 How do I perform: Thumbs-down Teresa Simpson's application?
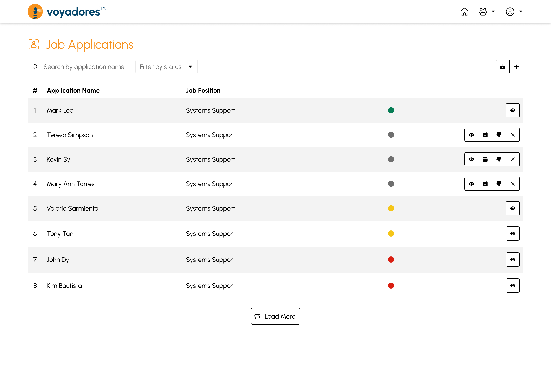point(499,135)
